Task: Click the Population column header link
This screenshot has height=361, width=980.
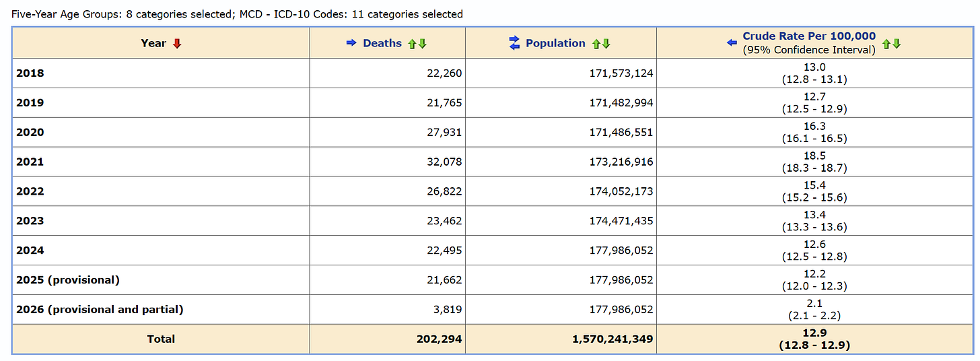Action: pos(555,43)
